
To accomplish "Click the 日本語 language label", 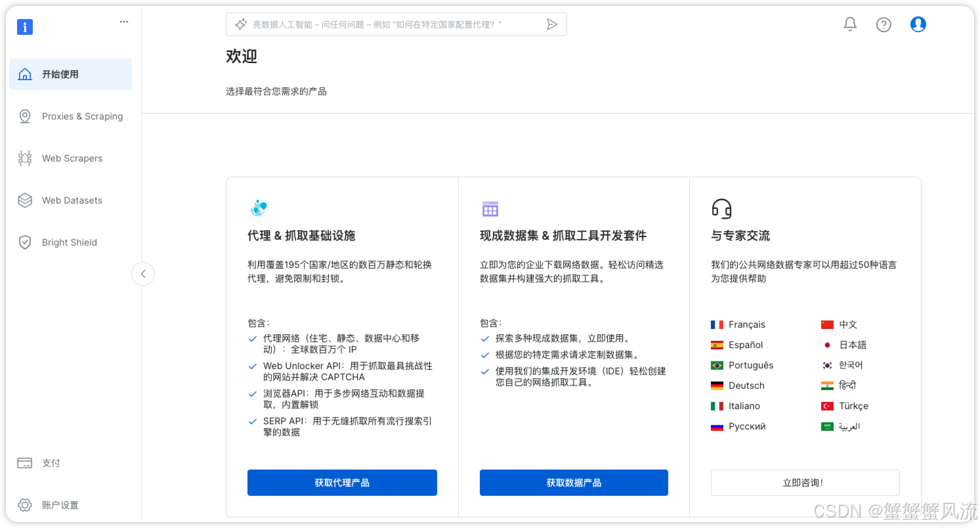I will click(x=853, y=345).
